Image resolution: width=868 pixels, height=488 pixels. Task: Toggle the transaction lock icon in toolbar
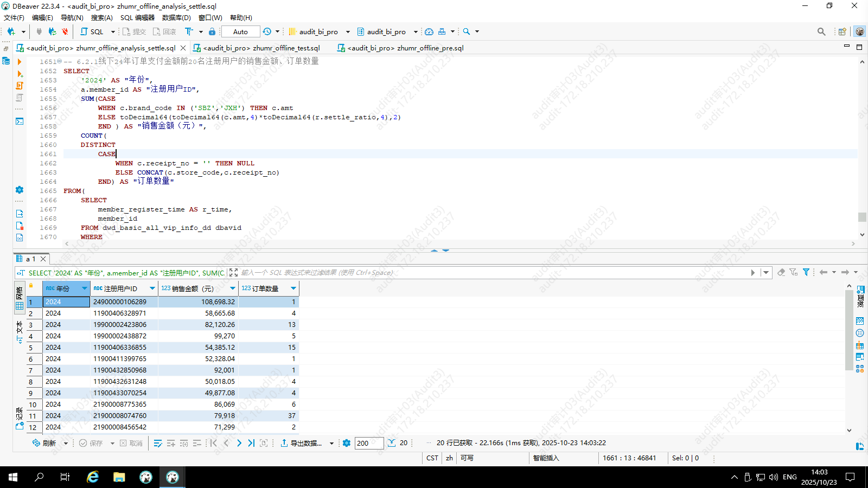click(x=212, y=31)
